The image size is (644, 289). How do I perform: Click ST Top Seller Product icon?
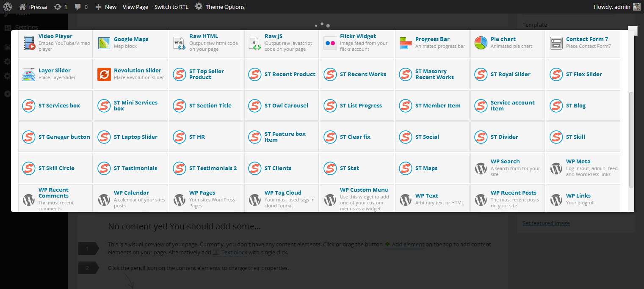pyautogui.click(x=180, y=74)
